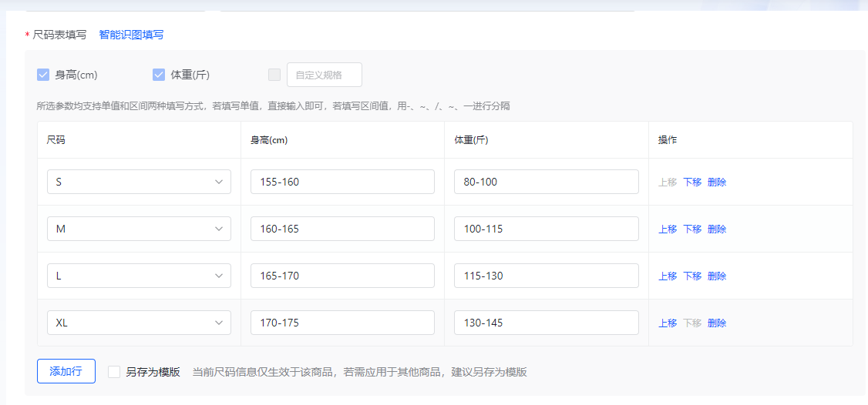Delete the S size row
Screen dimensions: 868x405
(x=717, y=182)
